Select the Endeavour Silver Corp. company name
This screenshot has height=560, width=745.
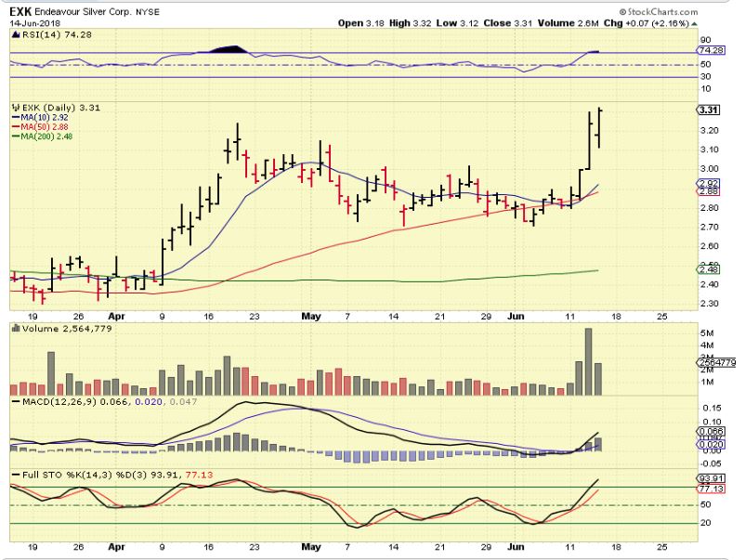(84, 12)
